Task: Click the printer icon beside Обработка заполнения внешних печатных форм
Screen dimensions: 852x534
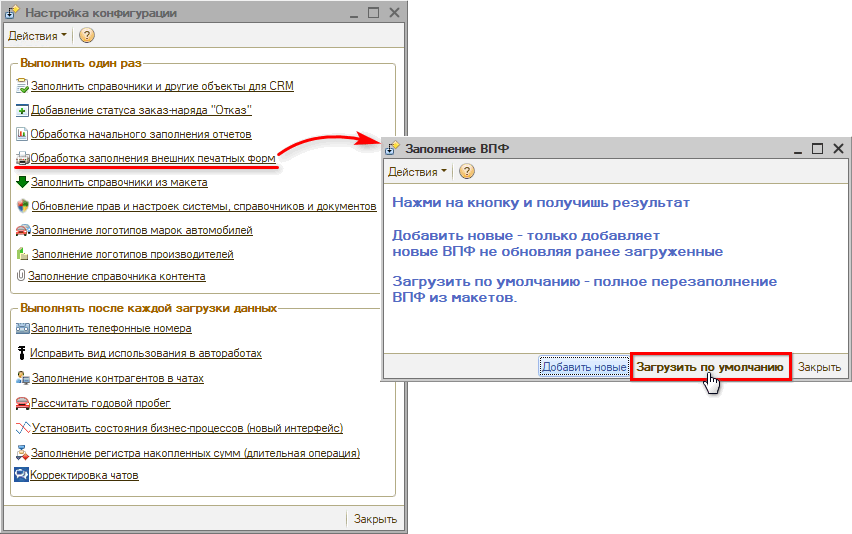Action: coord(22,158)
